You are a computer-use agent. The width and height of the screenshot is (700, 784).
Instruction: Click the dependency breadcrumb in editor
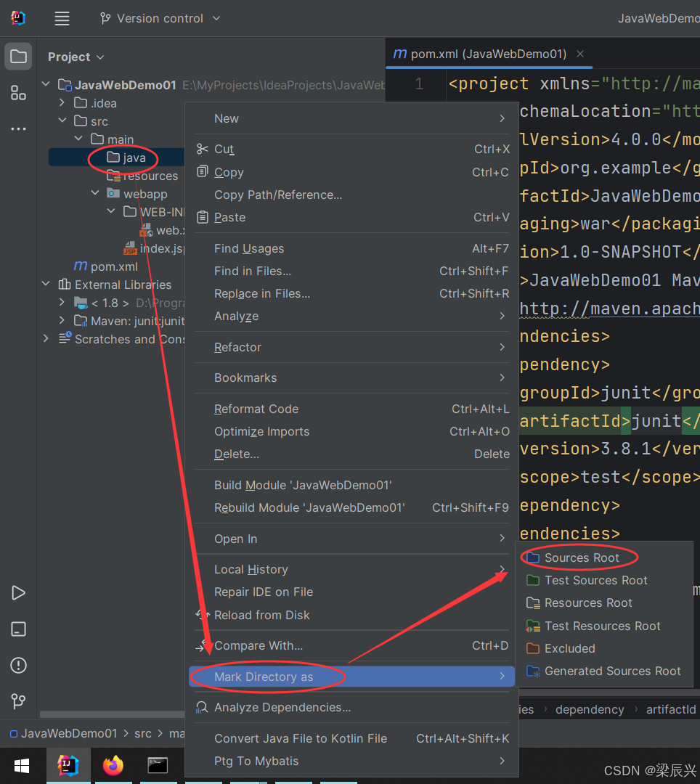coord(590,709)
